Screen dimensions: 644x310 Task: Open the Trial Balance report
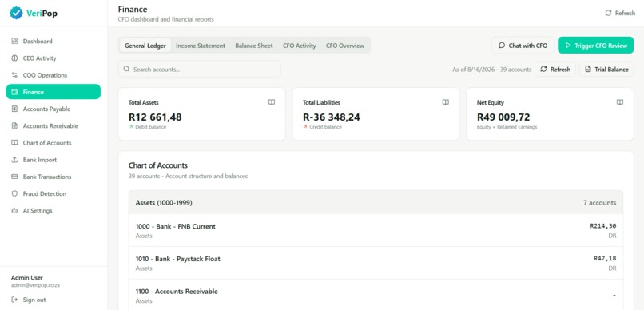point(606,69)
